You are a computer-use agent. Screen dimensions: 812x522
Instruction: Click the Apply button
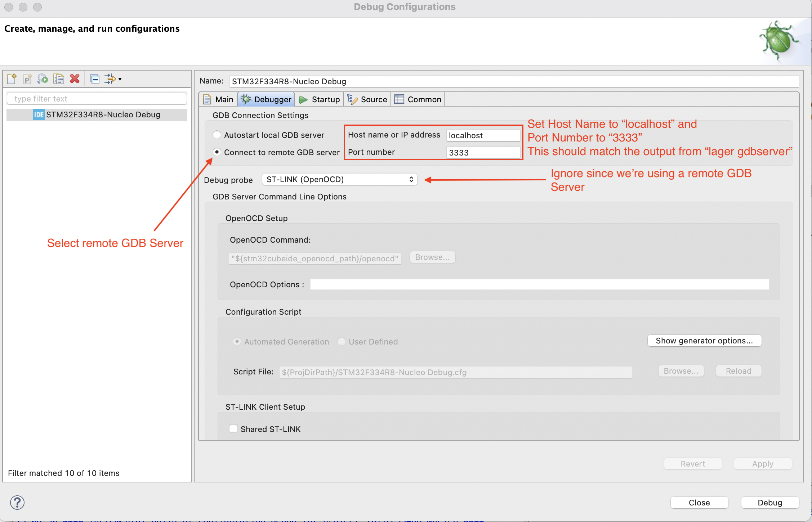[763, 464]
